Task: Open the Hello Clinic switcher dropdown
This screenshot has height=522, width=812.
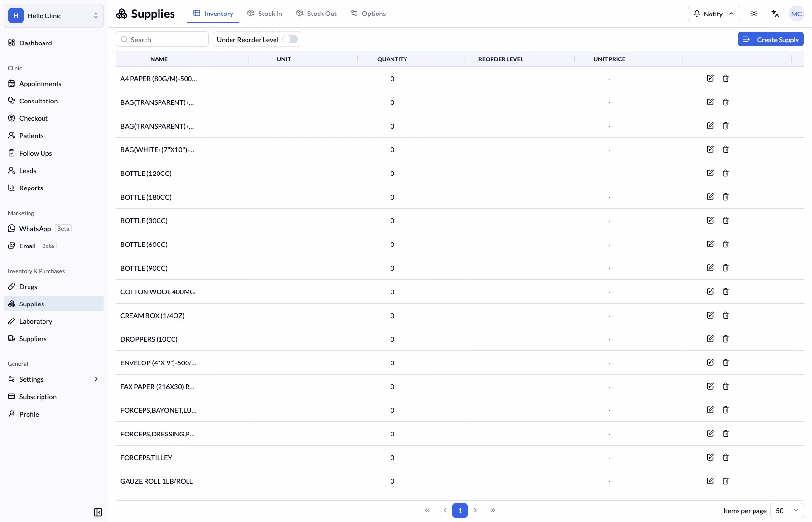Action: 54,15
